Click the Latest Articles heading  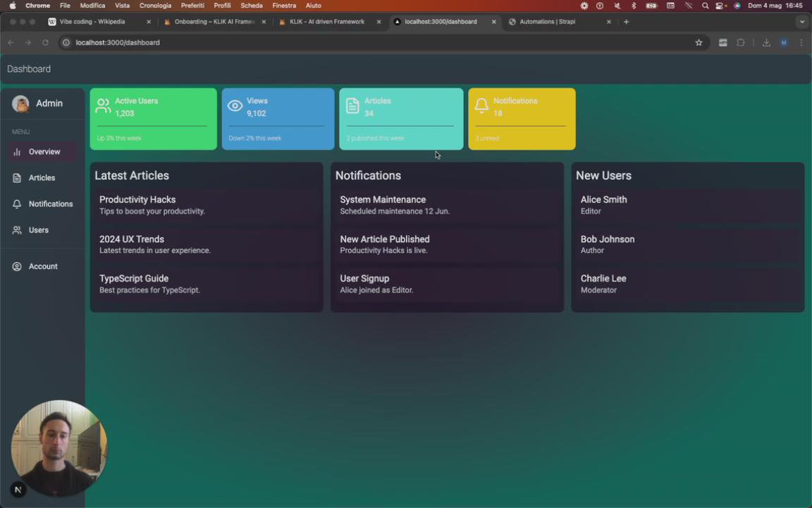pos(132,176)
